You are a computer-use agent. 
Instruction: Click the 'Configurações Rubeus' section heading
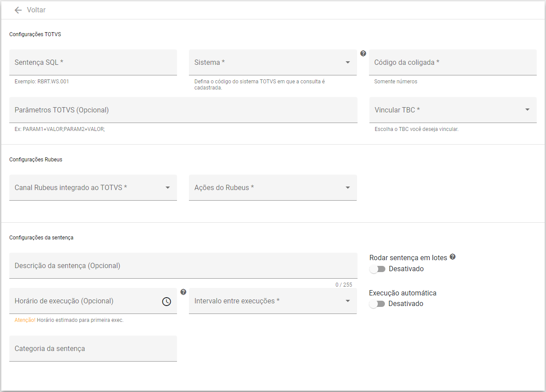click(x=36, y=159)
